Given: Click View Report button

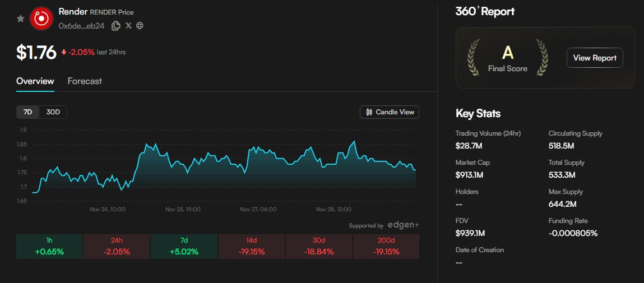Looking at the screenshot, I should pyautogui.click(x=595, y=58).
